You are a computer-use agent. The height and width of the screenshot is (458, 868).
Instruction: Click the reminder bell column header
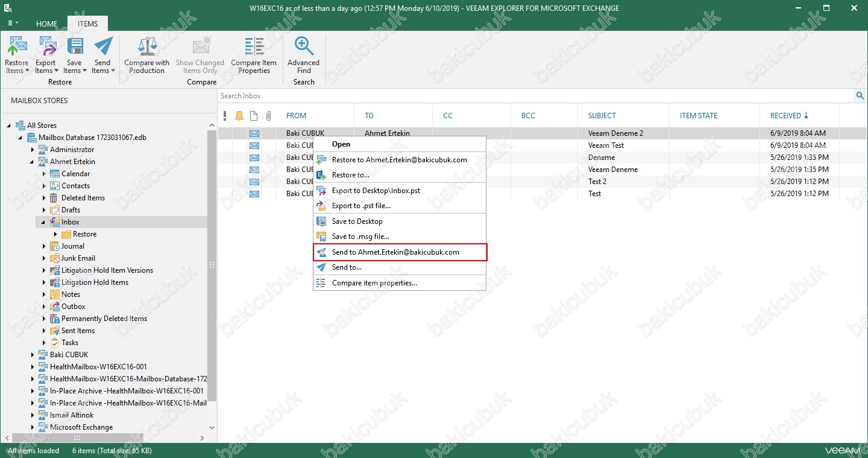[239, 116]
